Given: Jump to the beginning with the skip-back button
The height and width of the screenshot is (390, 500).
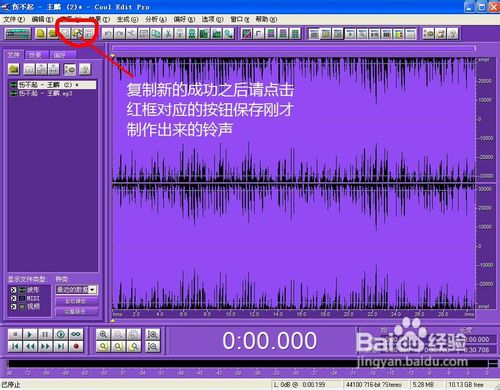Looking at the screenshot, I should 15,346.
